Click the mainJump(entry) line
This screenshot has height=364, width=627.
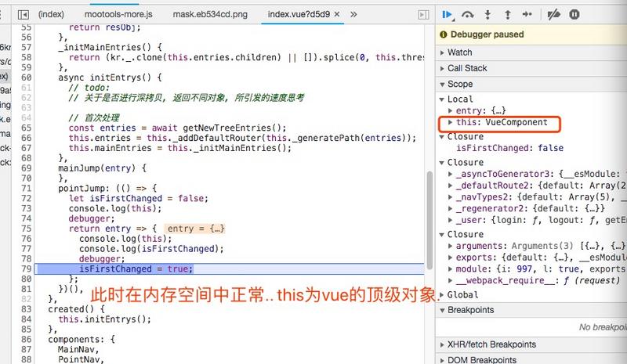[x=102, y=168]
